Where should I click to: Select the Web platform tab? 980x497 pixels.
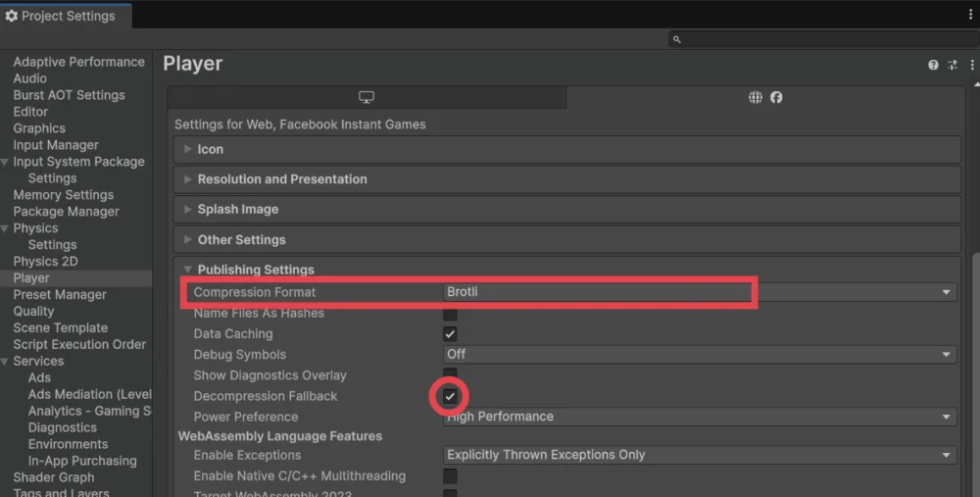click(764, 97)
